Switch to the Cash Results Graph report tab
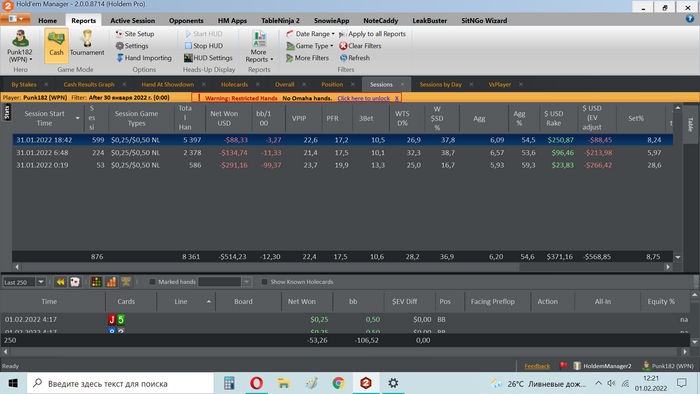This screenshot has height=394, width=700. (x=89, y=84)
